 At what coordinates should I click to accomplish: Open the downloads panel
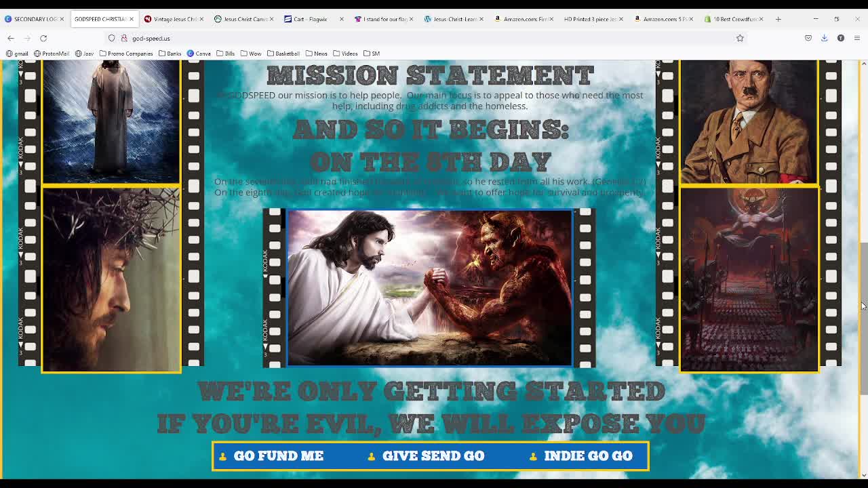pyautogui.click(x=825, y=38)
